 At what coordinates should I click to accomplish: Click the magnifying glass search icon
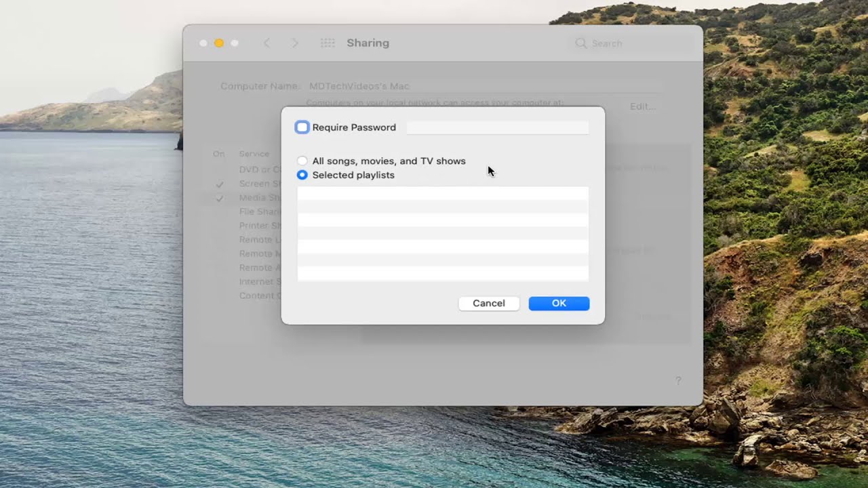point(580,43)
